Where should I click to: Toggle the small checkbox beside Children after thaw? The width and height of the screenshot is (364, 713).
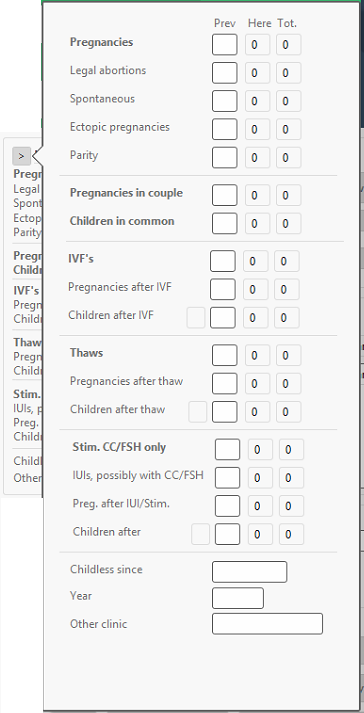coord(198,412)
